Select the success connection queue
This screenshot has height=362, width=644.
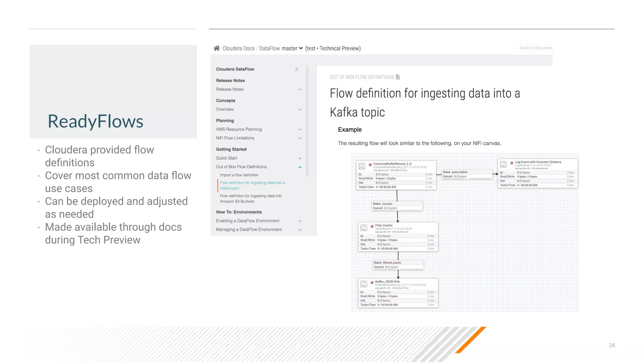click(x=397, y=206)
